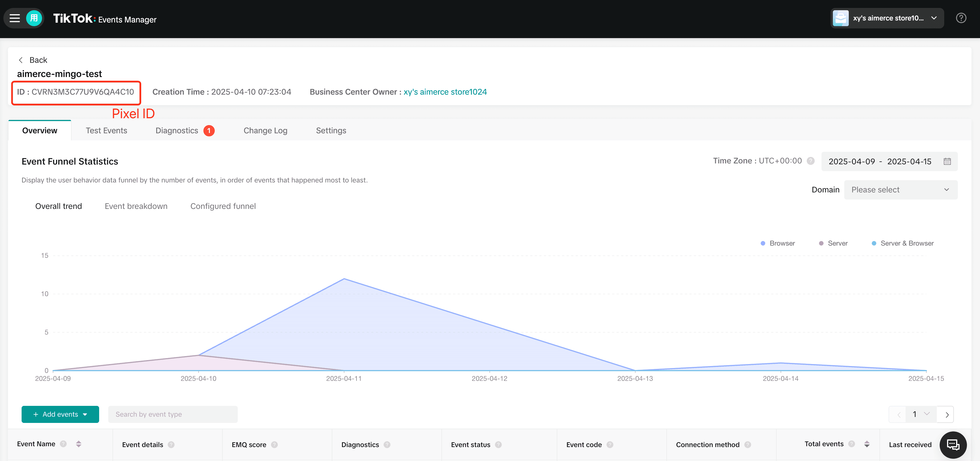This screenshot has width=980, height=461.
Task: Go back using the Back arrow
Action: point(33,60)
